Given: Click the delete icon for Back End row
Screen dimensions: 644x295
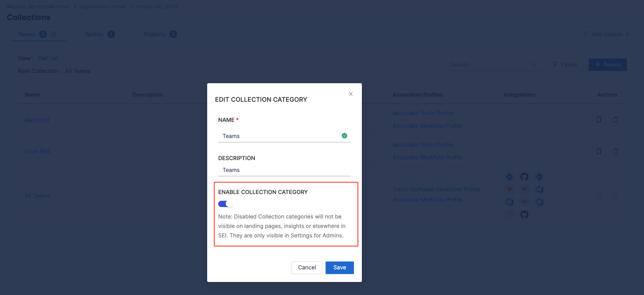Looking at the screenshot, I should coord(615,119).
